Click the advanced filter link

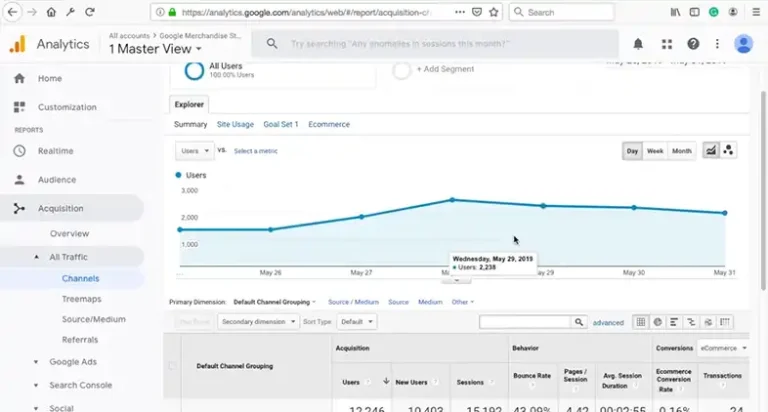608,322
